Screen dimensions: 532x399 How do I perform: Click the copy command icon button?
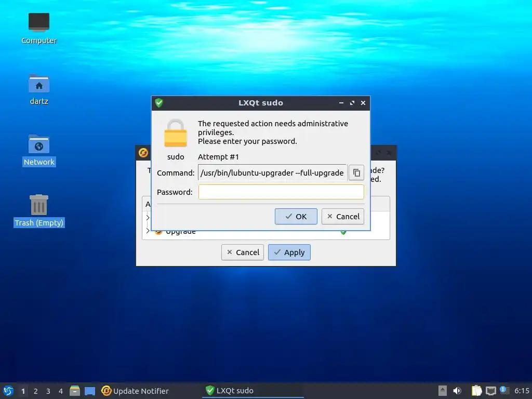(x=356, y=172)
